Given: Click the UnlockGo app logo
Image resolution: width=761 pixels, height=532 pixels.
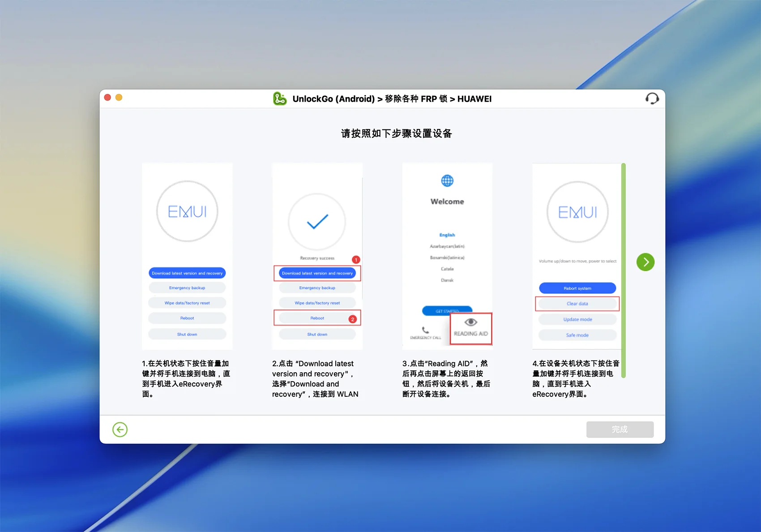Looking at the screenshot, I should [x=280, y=99].
